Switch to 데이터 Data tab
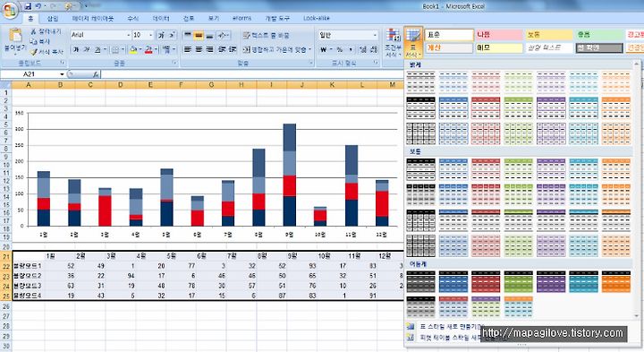This screenshot has height=352, width=644. tap(161, 19)
